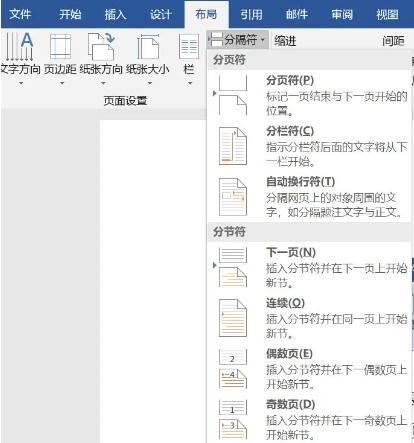Switch to the 引用 tab
This screenshot has height=443, width=414.
click(251, 14)
